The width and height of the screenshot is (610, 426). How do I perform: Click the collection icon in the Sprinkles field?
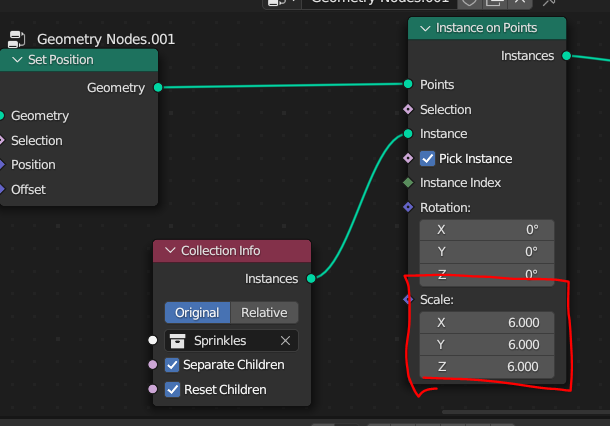click(x=177, y=341)
